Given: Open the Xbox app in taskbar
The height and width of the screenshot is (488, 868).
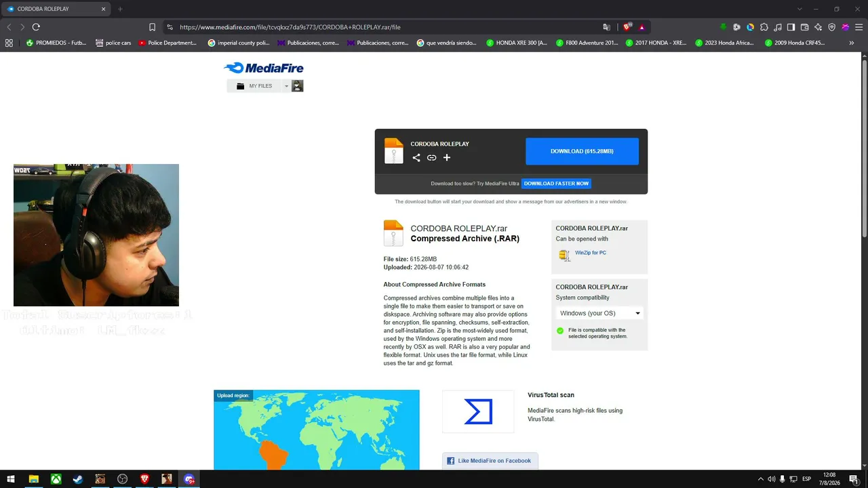Looking at the screenshot, I should point(56,479).
